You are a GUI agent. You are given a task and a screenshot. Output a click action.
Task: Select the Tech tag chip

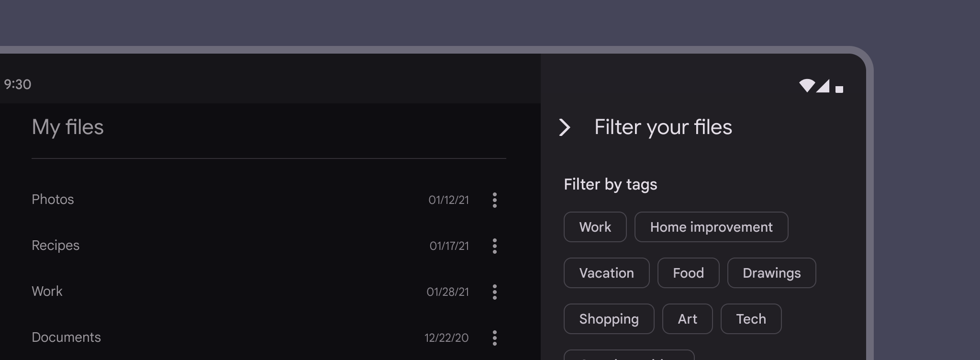(751, 319)
